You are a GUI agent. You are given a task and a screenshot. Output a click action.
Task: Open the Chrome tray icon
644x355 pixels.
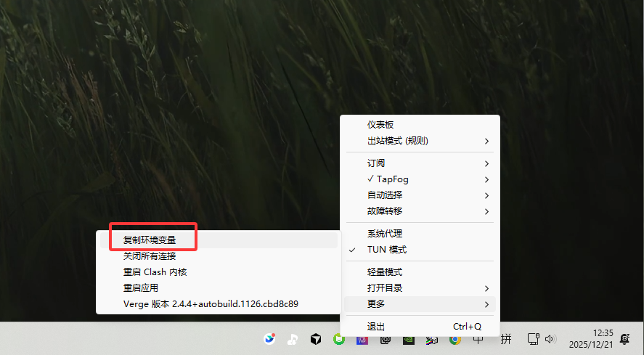click(x=455, y=339)
